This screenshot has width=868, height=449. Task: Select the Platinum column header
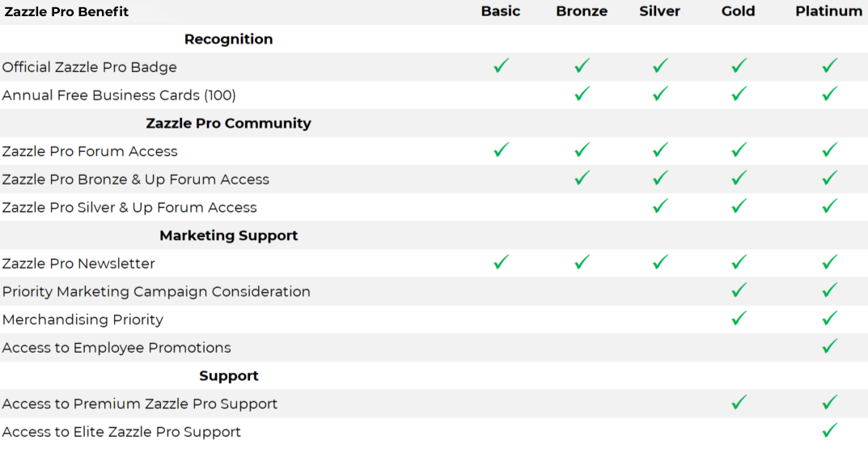[x=828, y=11]
